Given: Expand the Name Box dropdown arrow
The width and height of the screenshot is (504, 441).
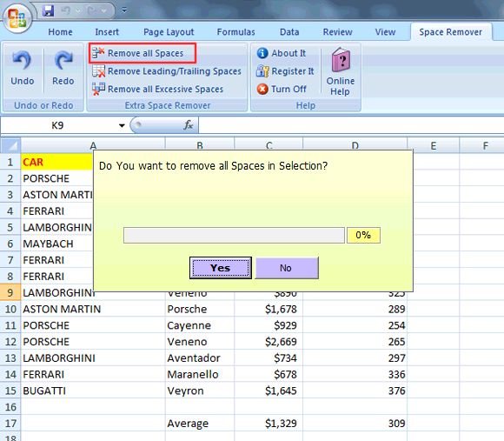Looking at the screenshot, I should 122,125.
